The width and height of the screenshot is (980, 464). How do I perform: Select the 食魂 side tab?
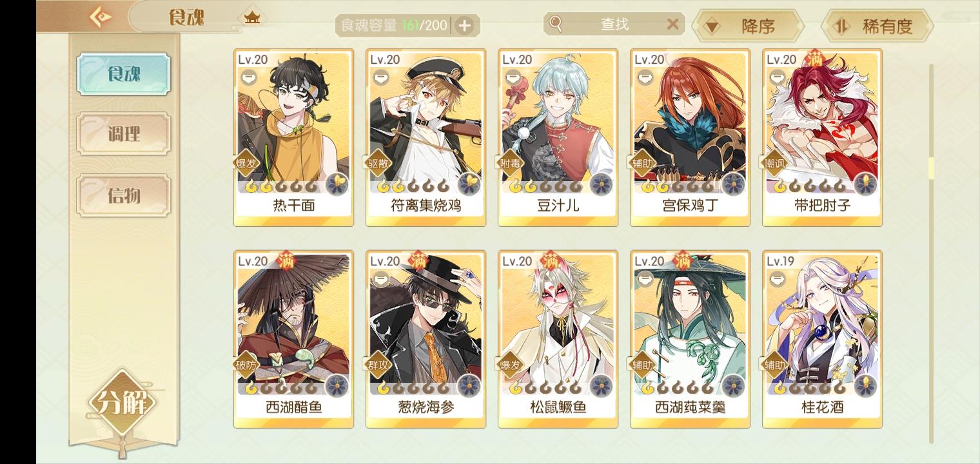point(124,74)
